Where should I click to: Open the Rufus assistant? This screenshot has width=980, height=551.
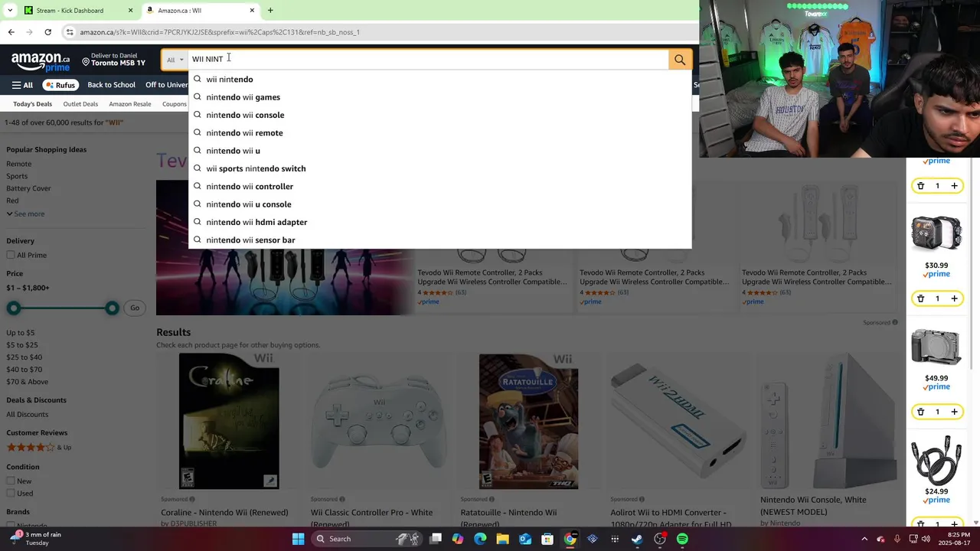(x=60, y=85)
